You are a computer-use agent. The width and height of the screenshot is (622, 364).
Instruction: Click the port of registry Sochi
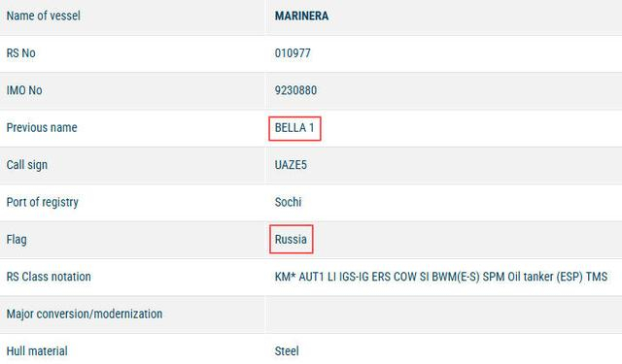pyautogui.click(x=288, y=202)
